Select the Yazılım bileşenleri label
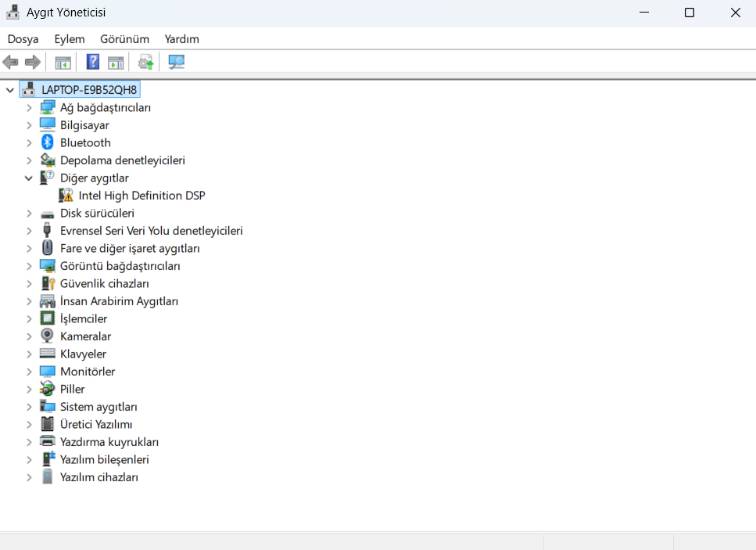756x550 pixels. pos(104,459)
